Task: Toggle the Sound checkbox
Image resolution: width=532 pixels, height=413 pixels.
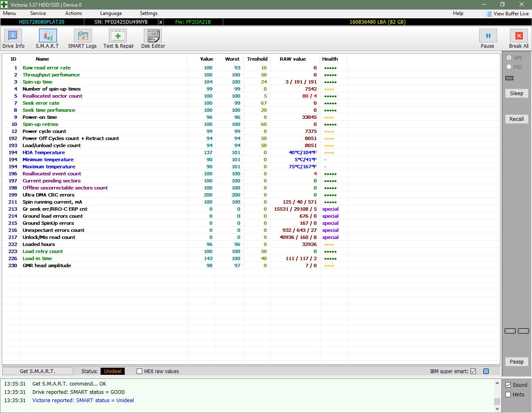Action: [508, 385]
